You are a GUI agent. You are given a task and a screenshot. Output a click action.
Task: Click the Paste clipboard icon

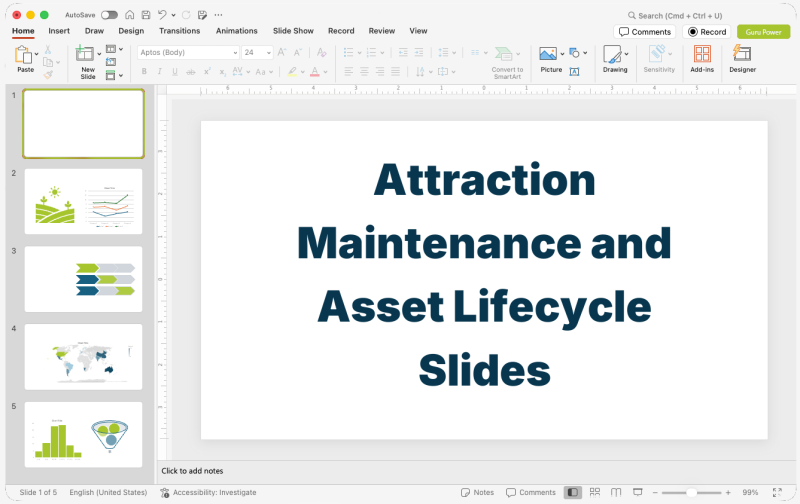pos(23,55)
